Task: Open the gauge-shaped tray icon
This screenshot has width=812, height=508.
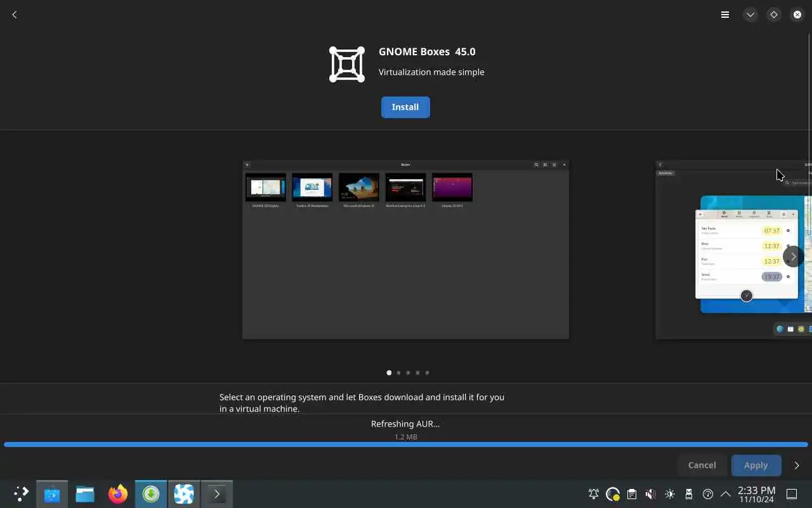Action: coord(708,494)
